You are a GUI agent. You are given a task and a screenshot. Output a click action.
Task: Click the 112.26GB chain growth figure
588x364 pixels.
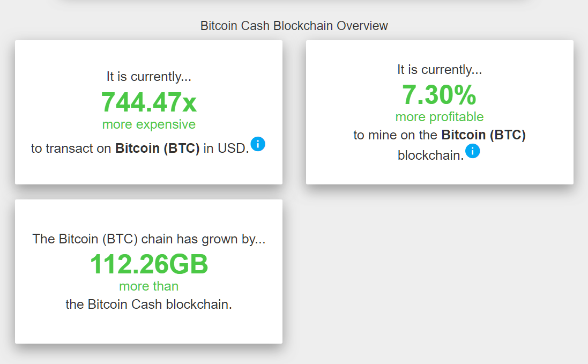(149, 264)
